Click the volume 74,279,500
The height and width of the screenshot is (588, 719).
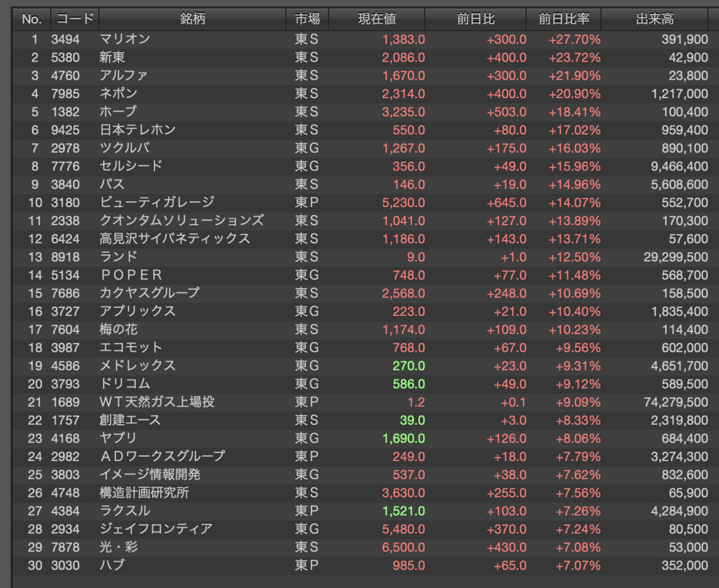coord(675,401)
